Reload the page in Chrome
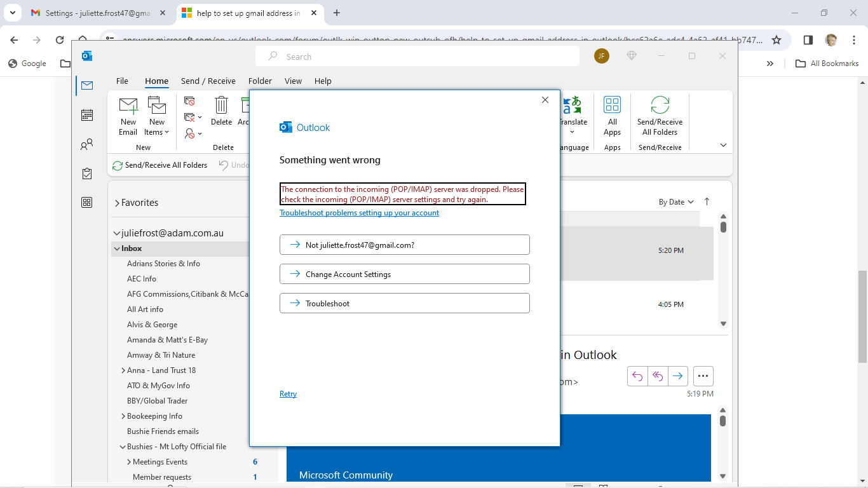The height and width of the screenshot is (488, 868). [x=60, y=39]
